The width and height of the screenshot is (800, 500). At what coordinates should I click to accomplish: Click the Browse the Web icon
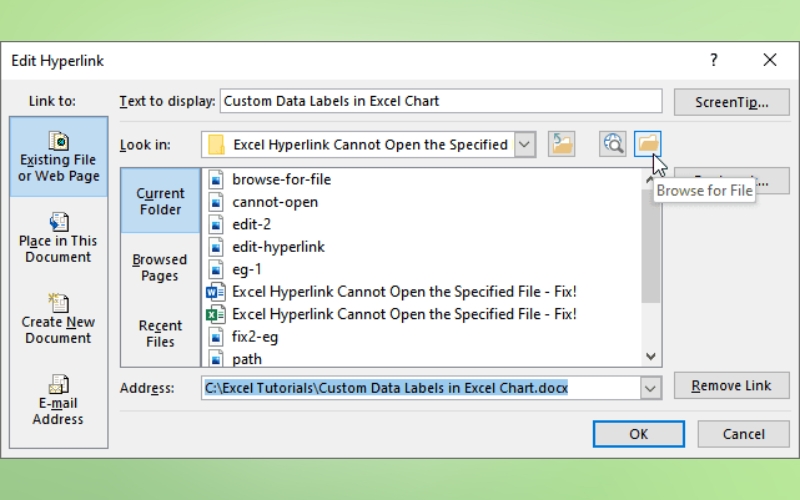click(613, 144)
